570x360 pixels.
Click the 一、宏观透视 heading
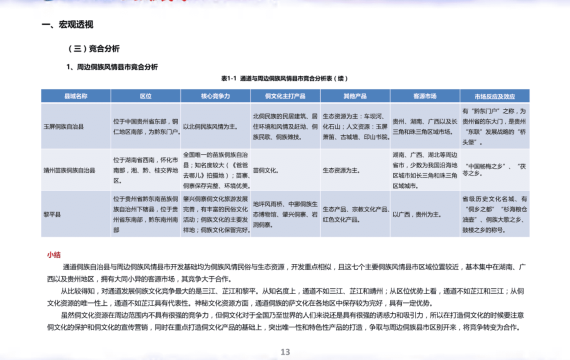(x=67, y=24)
